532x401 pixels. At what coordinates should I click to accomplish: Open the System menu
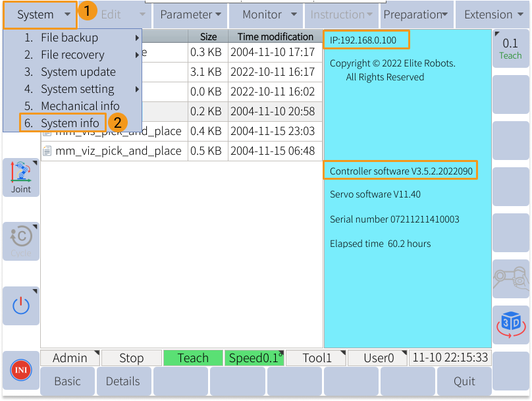tap(40, 15)
